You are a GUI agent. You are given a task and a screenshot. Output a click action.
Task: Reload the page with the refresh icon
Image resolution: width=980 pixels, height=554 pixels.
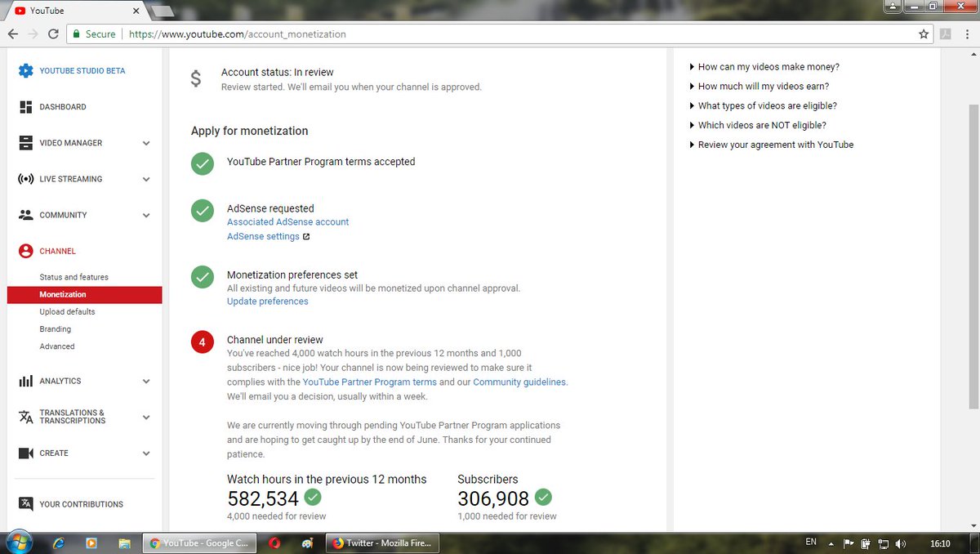[53, 34]
